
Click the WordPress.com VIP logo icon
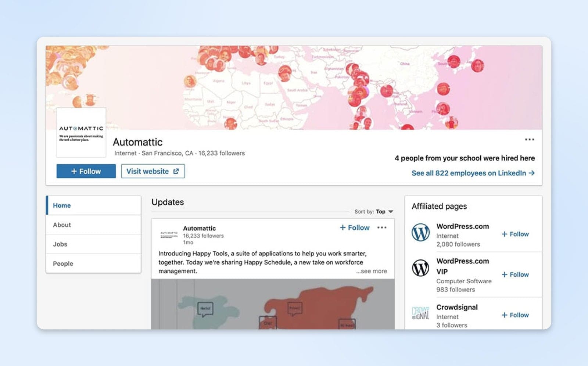point(420,268)
